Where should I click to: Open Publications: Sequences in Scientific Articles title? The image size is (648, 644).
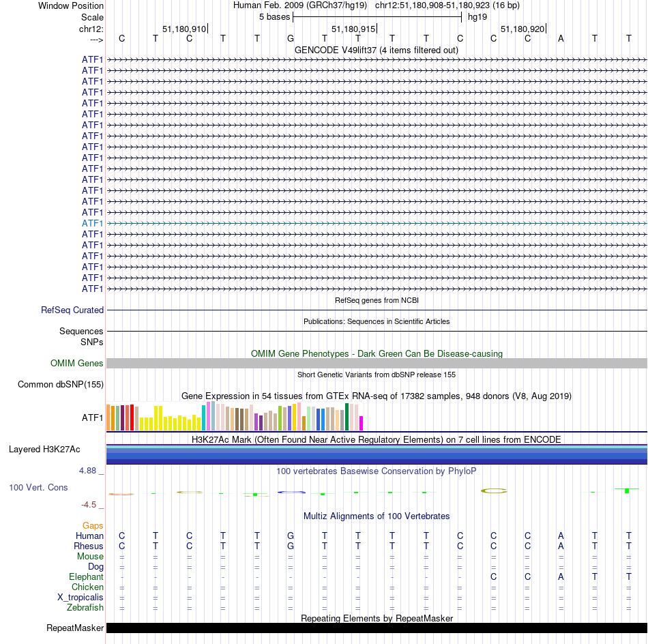(x=377, y=321)
